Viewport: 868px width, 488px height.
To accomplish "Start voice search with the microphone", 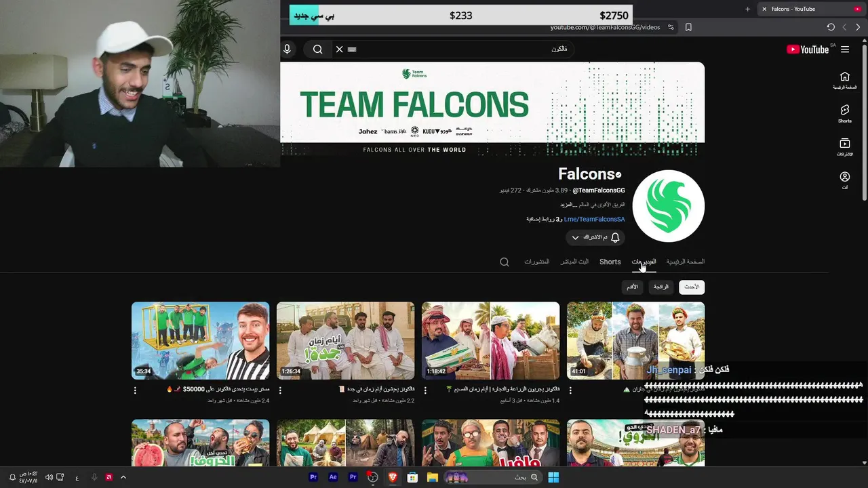I will pos(287,49).
